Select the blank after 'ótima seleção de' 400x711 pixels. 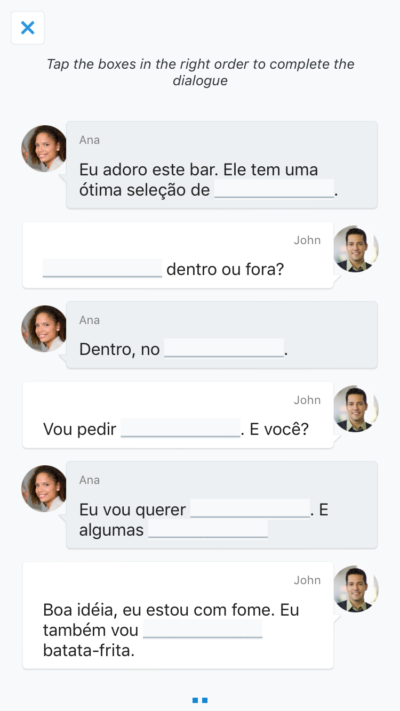274,189
